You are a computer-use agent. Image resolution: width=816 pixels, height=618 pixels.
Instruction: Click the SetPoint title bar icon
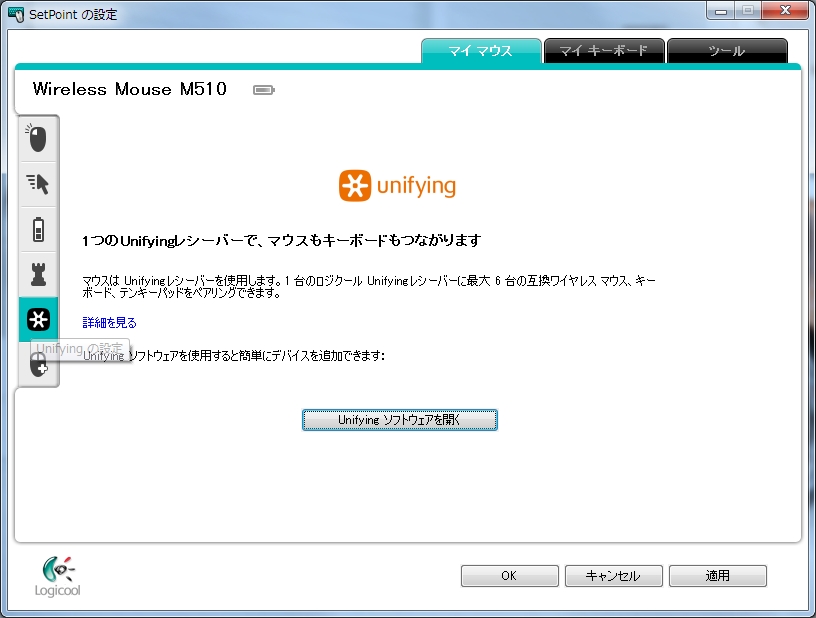pos(16,14)
